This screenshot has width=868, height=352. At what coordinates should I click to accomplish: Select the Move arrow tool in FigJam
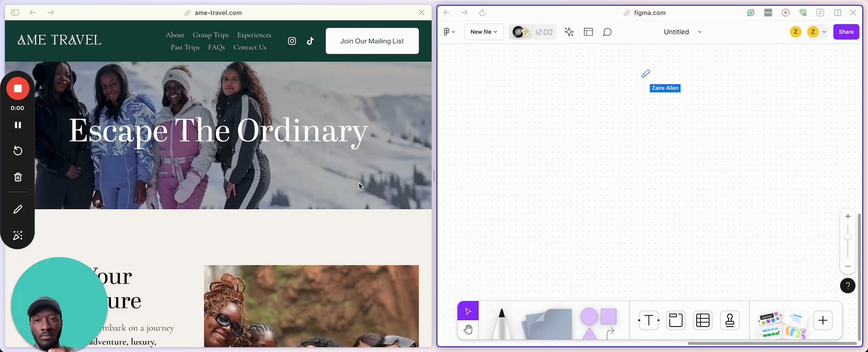click(x=468, y=311)
